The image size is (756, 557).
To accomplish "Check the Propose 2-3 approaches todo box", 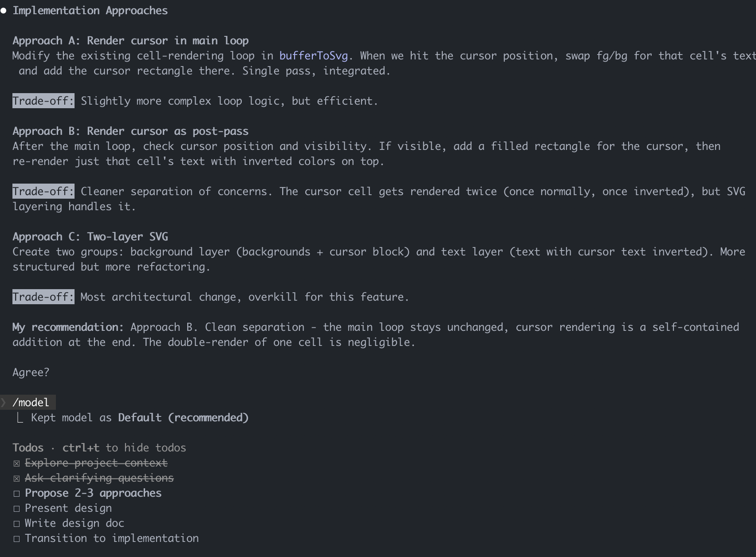I will 17,494.
